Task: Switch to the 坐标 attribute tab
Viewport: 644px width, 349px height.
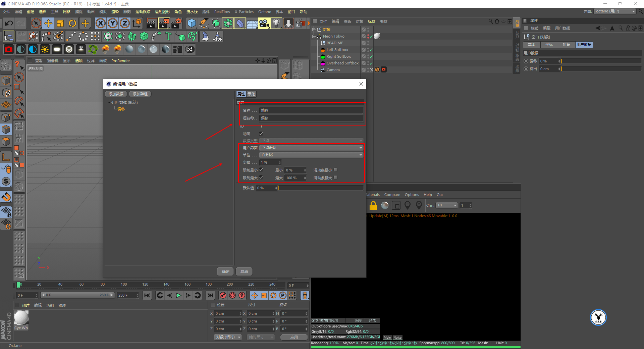Action: coord(549,45)
